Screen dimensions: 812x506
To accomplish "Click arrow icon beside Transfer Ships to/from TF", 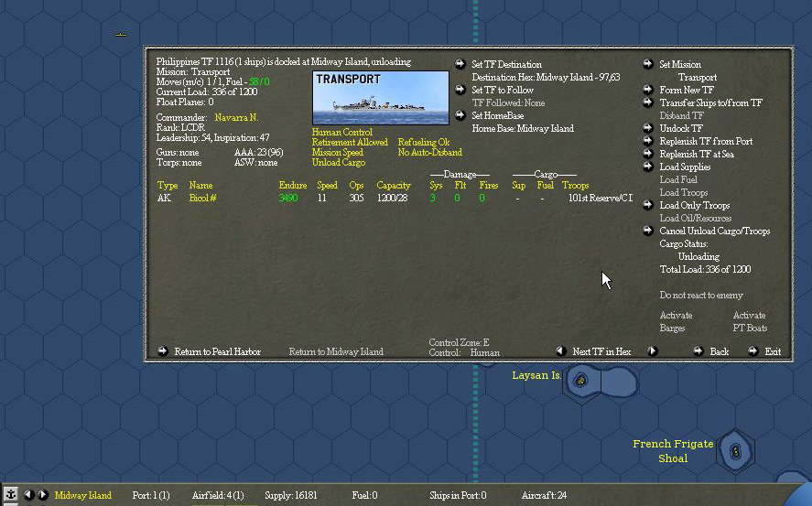I will pyautogui.click(x=648, y=102).
